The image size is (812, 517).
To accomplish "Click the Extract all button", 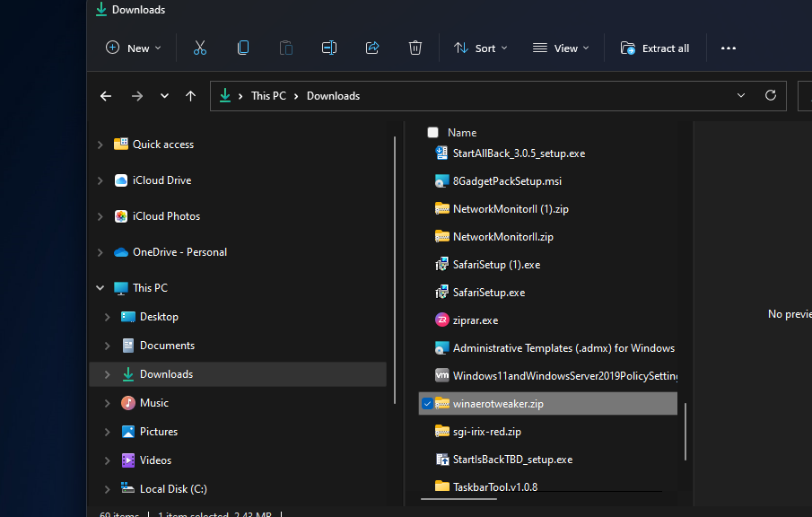I will click(655, 48).
